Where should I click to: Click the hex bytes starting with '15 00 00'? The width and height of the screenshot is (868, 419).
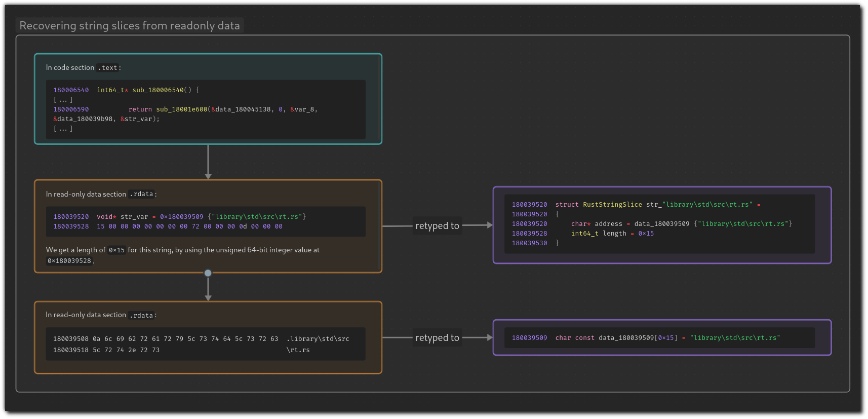coord(189,226)
